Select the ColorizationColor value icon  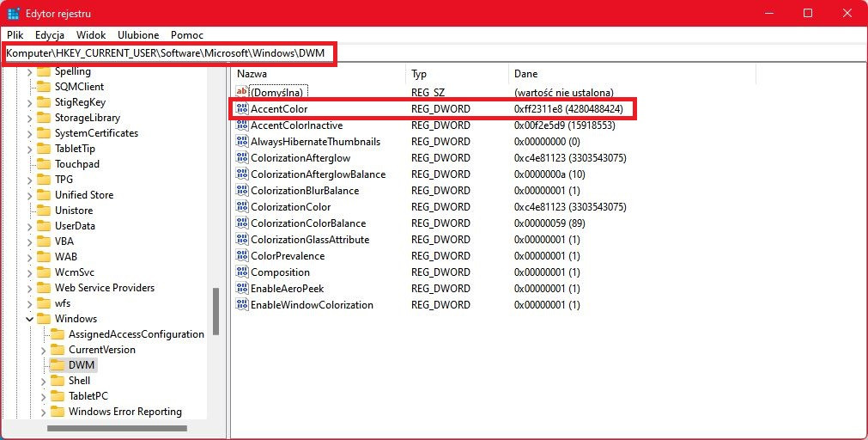click(x=242, y=207)
